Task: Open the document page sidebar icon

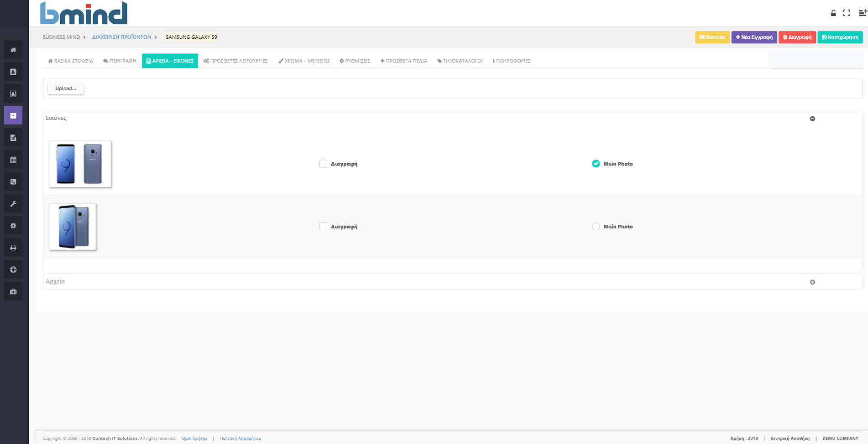Action: (x=13, y=138)
